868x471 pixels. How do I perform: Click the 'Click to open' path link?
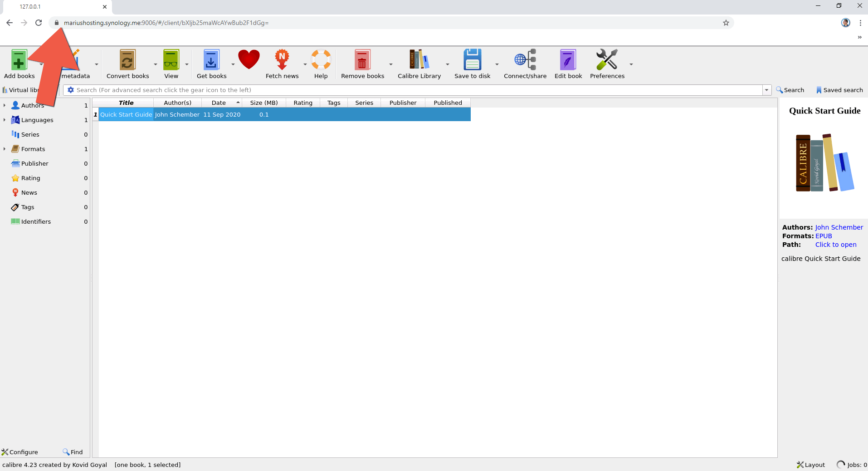coord(836,245)
